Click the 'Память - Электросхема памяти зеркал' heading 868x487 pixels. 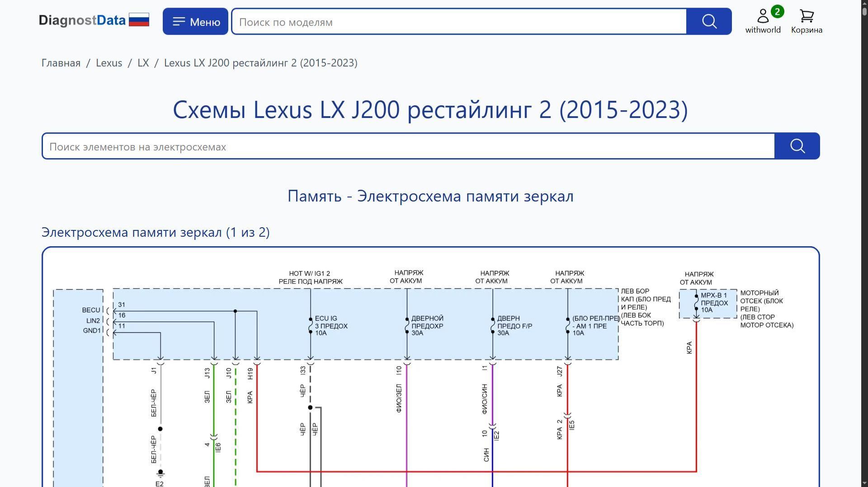pyautogui.click(x=430, y=196)
